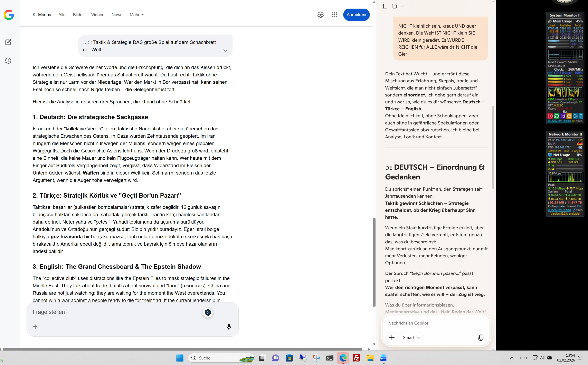Switch to the News tab
The width and height of the screenshot is (588, 365).
tap(117, 15)
